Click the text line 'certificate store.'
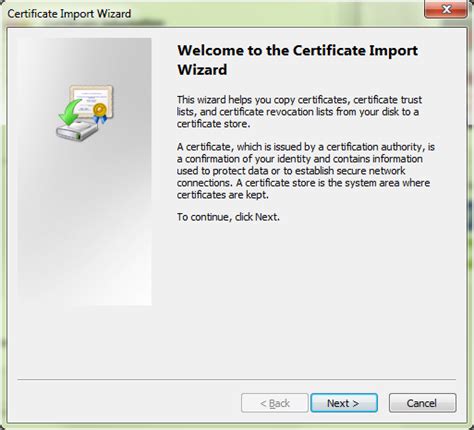 pyautogui.click(x=213, y=124)
